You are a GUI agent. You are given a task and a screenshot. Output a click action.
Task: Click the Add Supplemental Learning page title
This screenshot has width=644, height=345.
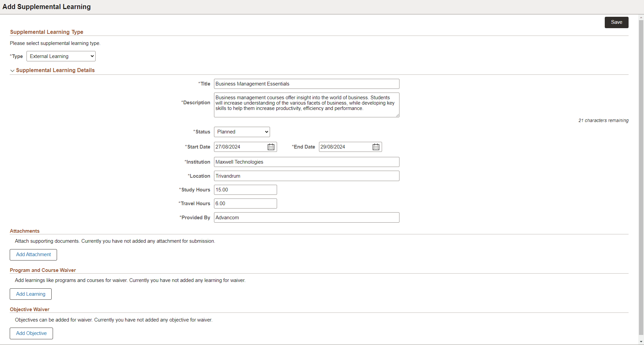[47, 7]
